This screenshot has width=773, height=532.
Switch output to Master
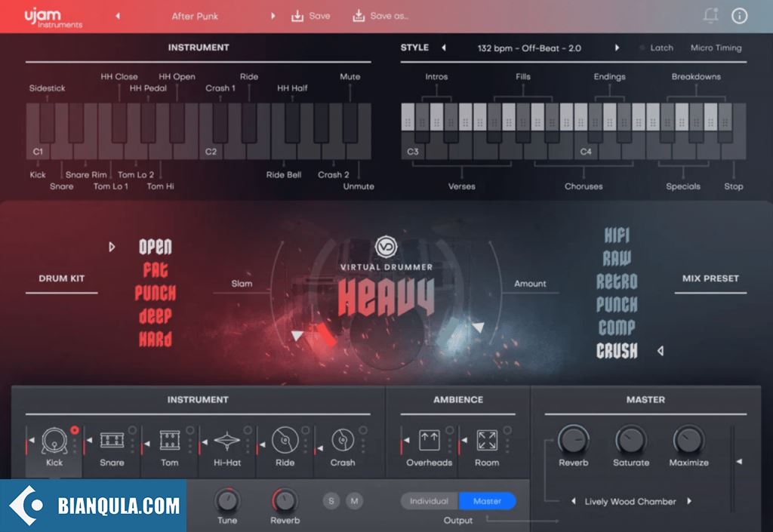tap(487, 501)
